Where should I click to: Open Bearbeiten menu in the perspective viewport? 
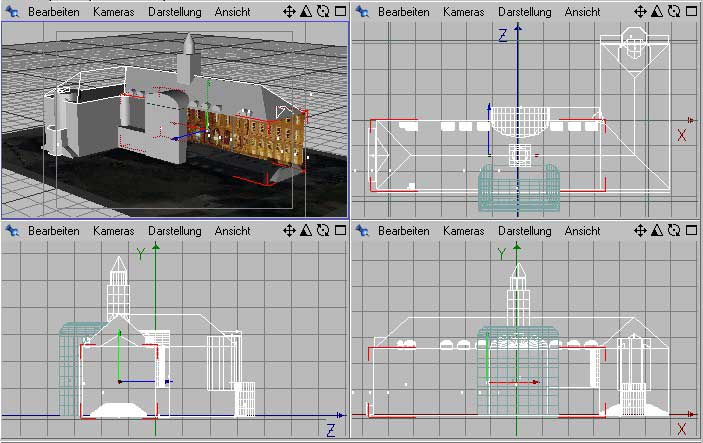click(x=54, y=12)
